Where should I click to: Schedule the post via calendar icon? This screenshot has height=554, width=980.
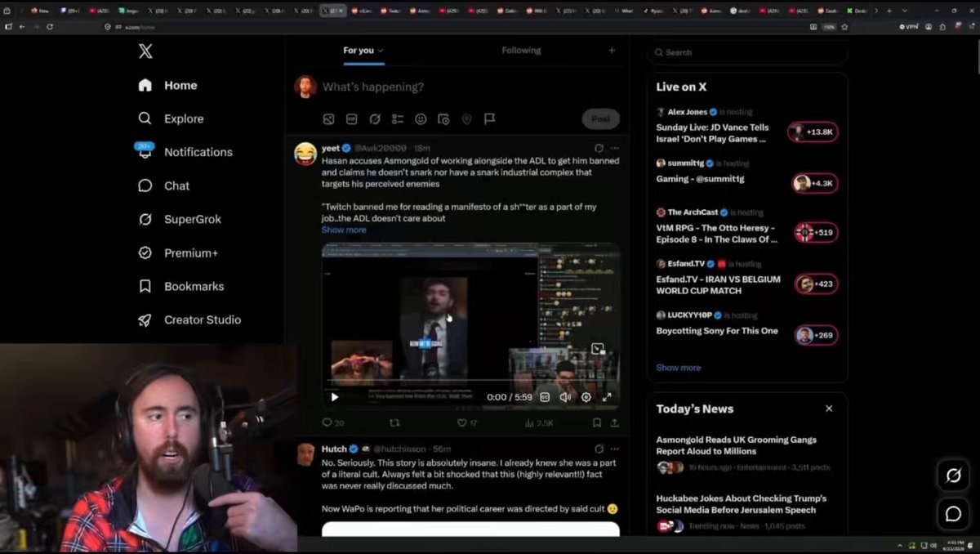tap(443, 119)
